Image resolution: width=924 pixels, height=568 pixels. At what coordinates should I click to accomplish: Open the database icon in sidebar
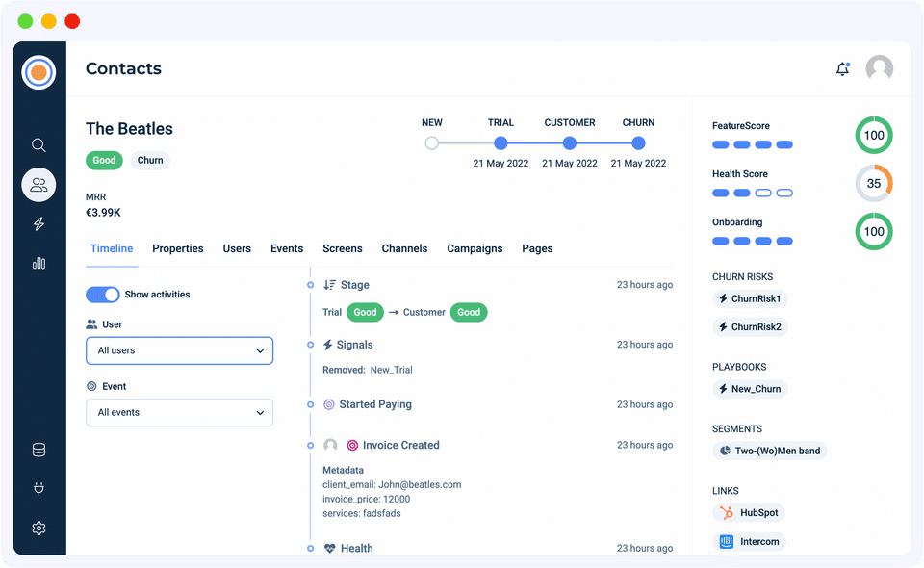pyautogui.click(x=38, y=450)
